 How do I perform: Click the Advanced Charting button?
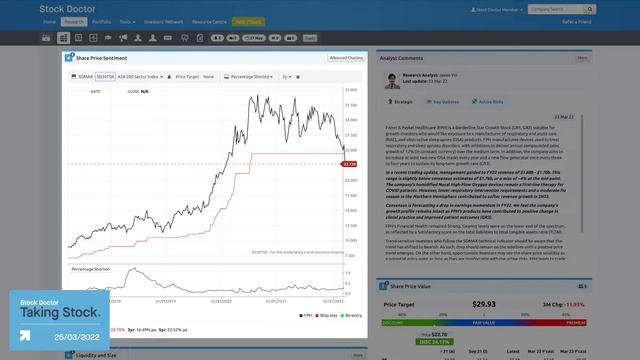346,58
